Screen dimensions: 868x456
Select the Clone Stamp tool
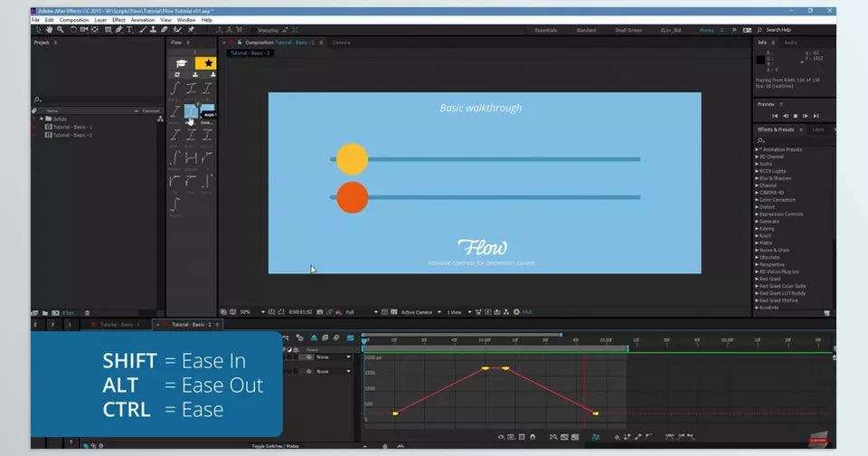(153, 30)
